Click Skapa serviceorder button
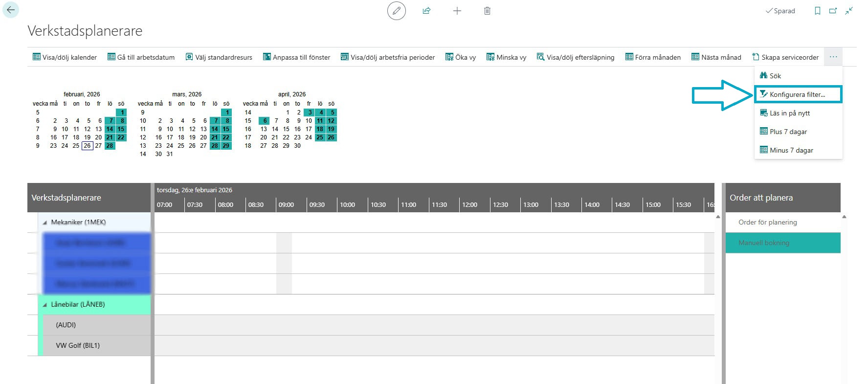The image size is (868, 384). pos(785,57)
